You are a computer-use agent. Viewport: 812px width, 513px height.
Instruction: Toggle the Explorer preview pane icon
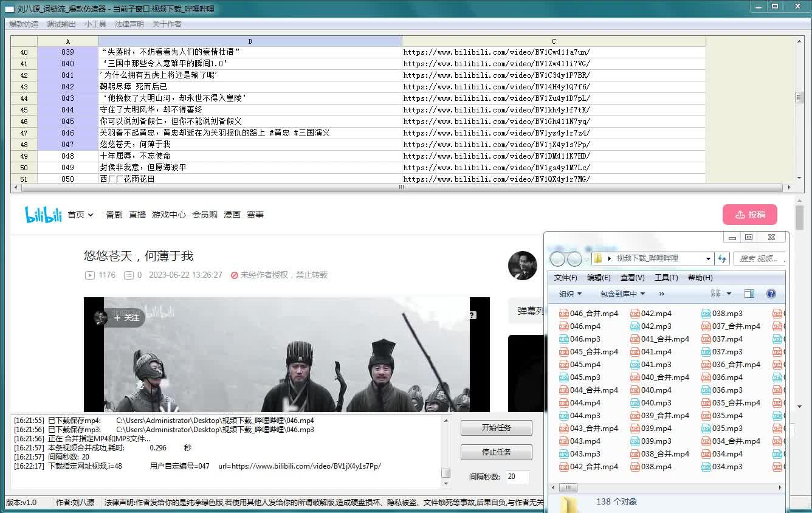click(749, 294)
